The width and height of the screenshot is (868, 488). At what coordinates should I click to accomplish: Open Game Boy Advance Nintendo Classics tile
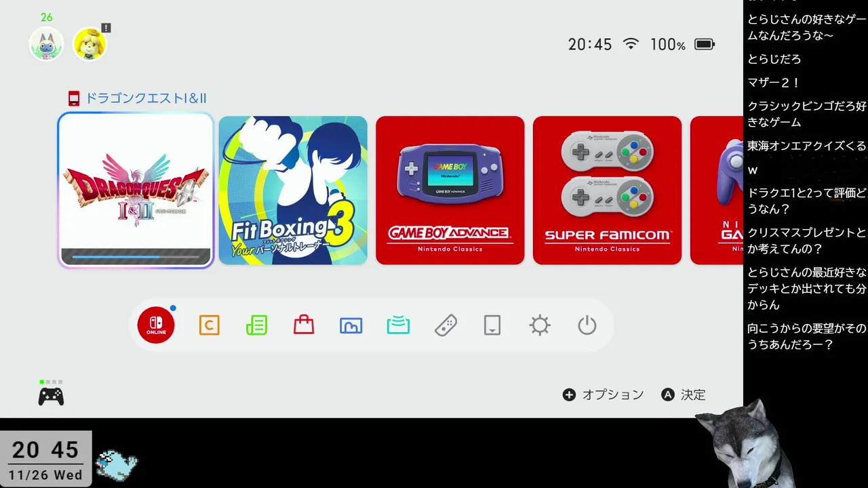450,190
